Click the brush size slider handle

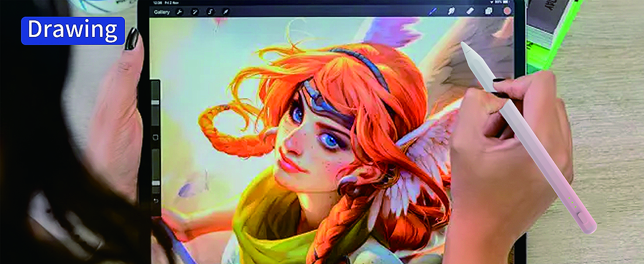click(155, 102)
